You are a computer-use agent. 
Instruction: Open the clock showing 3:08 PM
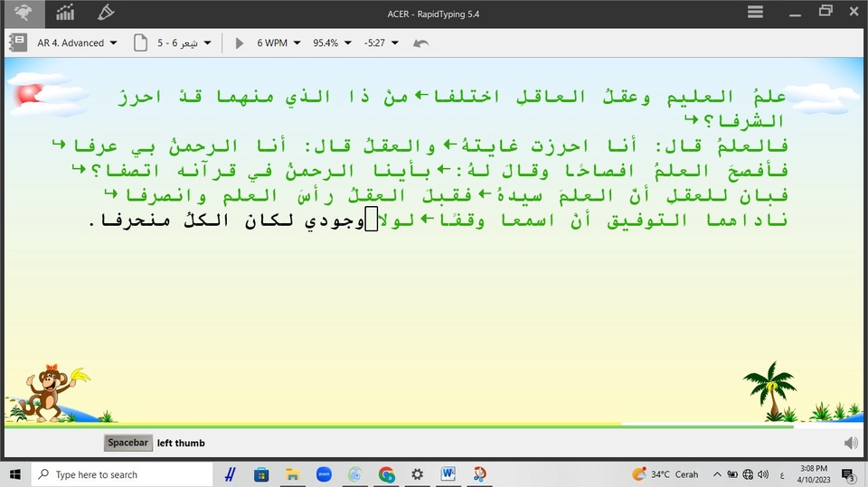click(814, 474)
